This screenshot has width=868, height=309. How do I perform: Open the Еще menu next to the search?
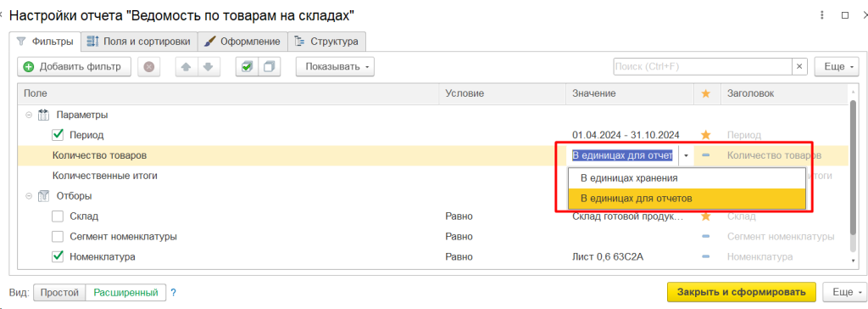837,66
